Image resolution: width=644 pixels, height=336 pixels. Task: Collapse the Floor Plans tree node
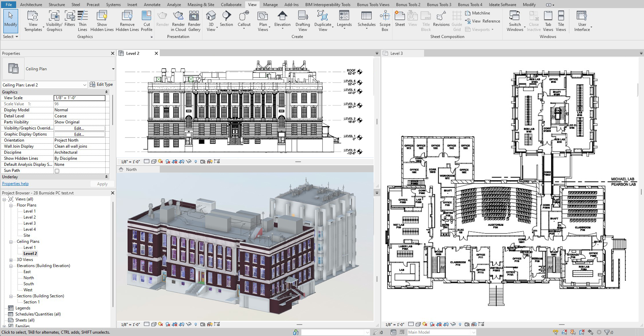point(11,205)
